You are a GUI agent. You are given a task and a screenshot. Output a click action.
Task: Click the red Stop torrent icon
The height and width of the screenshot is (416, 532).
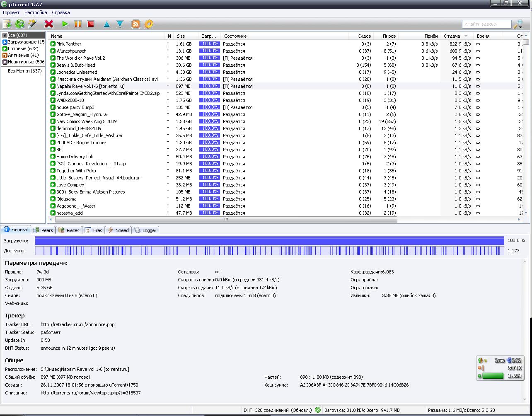click(x=91, y=24)
